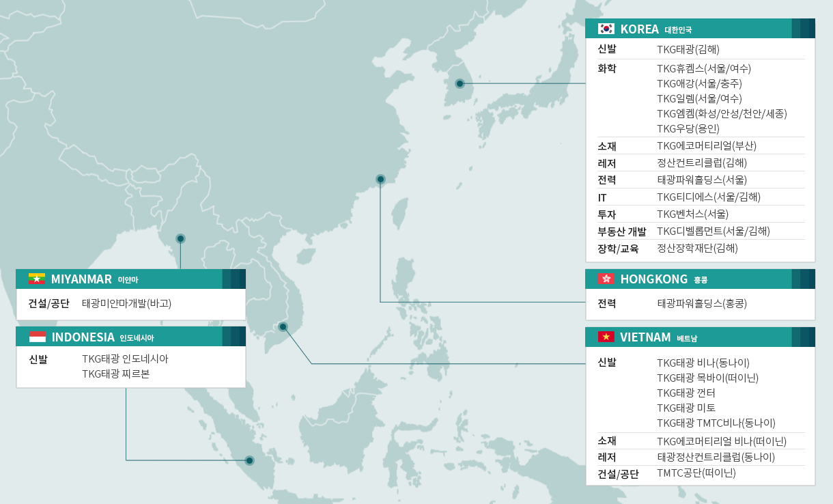This screenshot has height=504, width=833.
Task: Open the KOREA 대한민국 panel header
Action: coord(655,29)
